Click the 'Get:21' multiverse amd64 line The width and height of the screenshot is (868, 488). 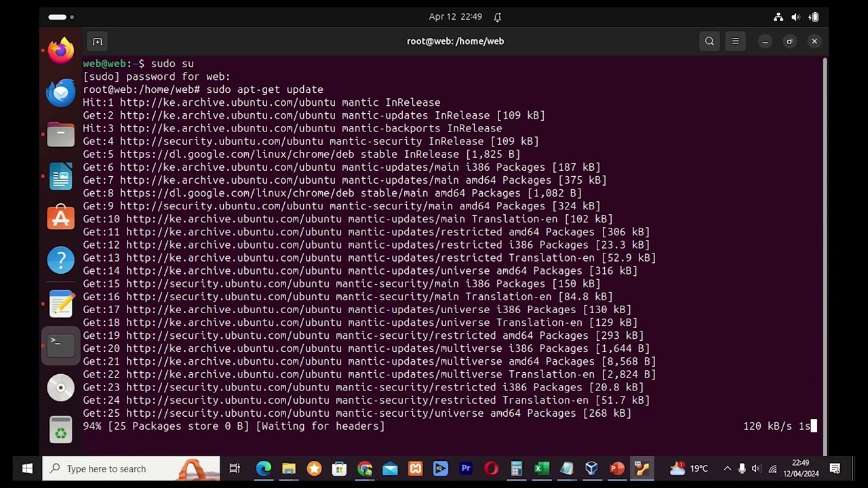[370, 361]
